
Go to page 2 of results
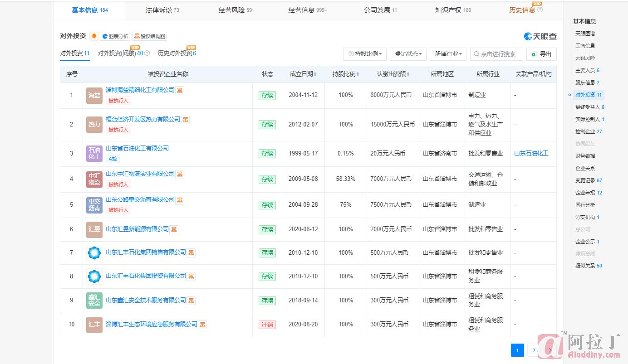[x=534, y=350]
